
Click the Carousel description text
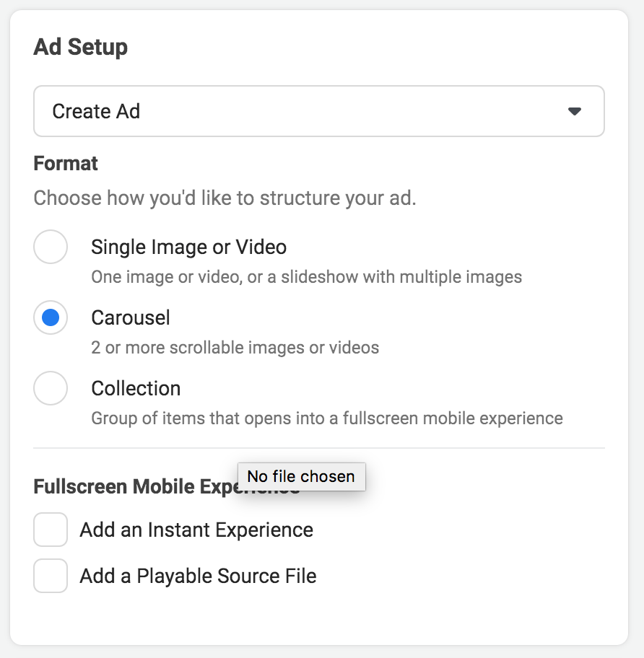point(235,347)
